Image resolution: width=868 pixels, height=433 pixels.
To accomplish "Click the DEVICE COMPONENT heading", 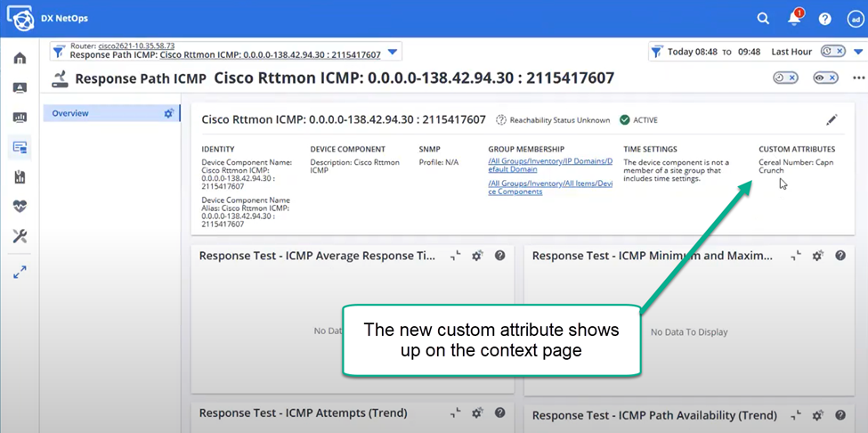I will [347, 149].
